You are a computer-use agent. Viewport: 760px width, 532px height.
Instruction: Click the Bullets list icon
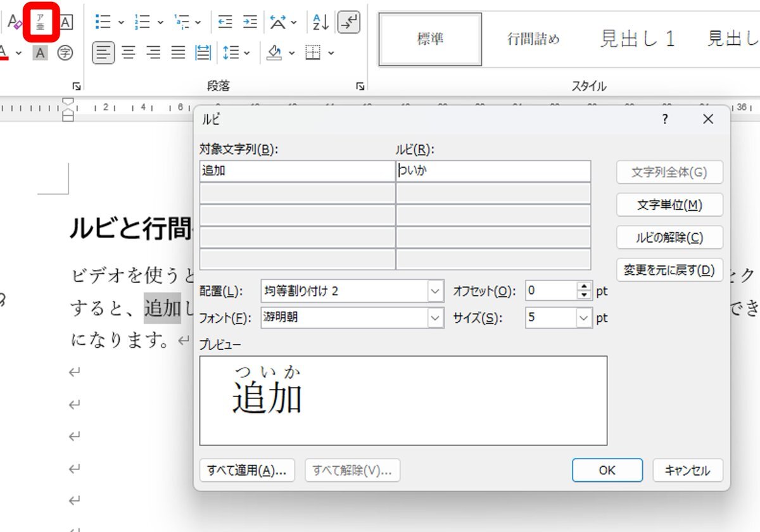tap(103, 23)
